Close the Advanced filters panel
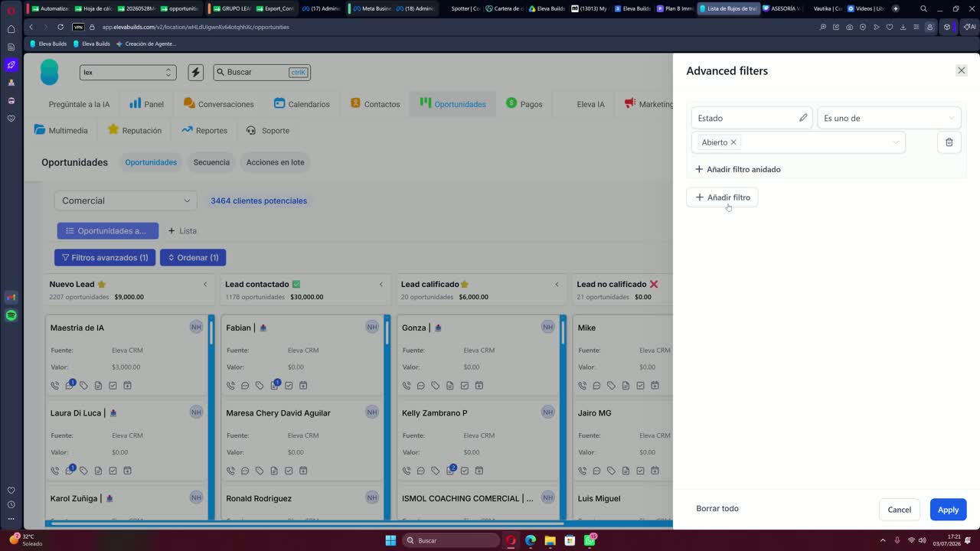Viewport: 980px width, 551px height. 962,70
